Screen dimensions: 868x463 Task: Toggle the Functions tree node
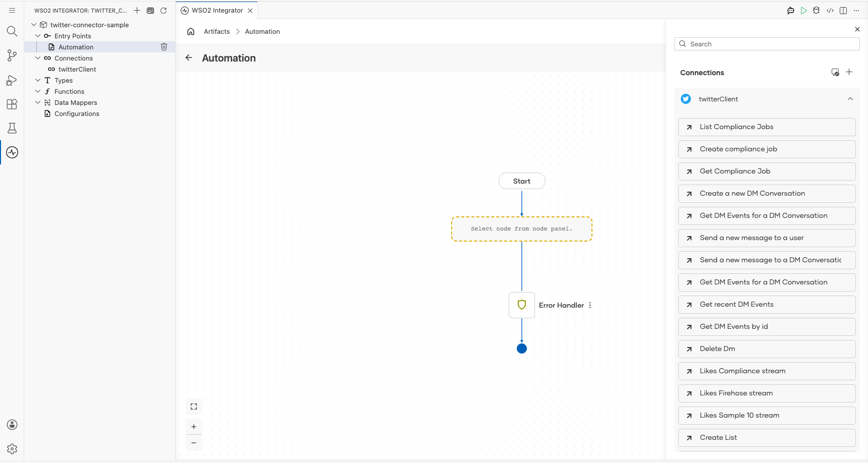(38, 91)
